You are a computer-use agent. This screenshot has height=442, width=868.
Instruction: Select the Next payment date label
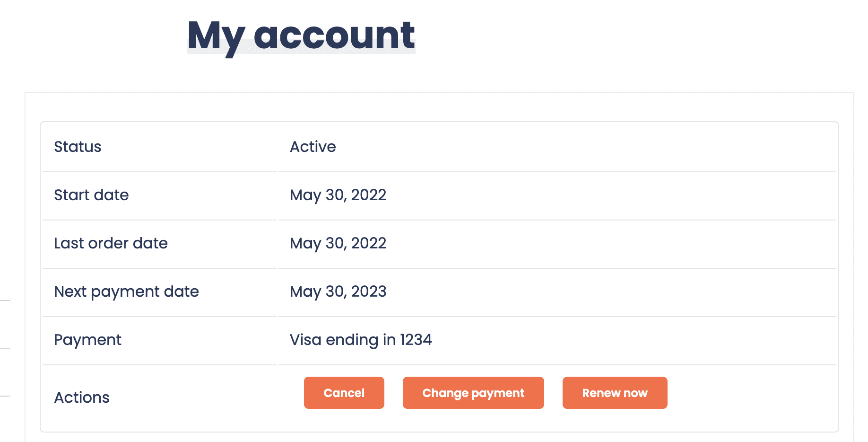coord(126,292)
